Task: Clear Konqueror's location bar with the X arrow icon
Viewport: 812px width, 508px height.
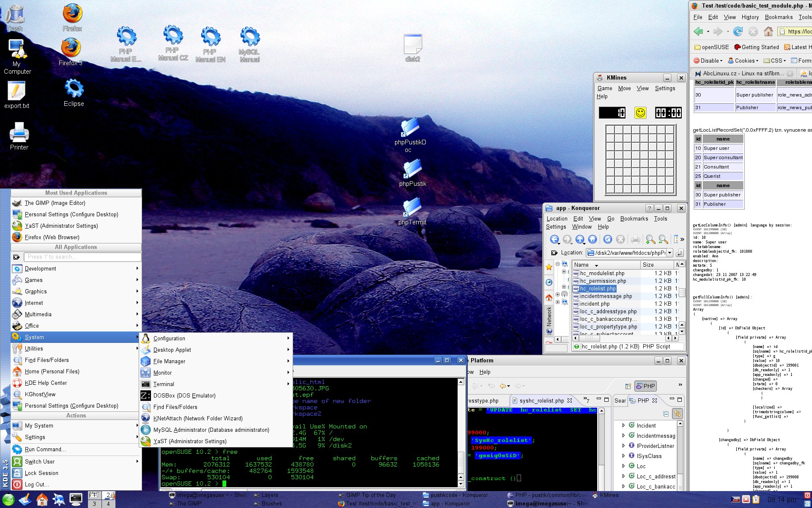Action: pos(554,253)
